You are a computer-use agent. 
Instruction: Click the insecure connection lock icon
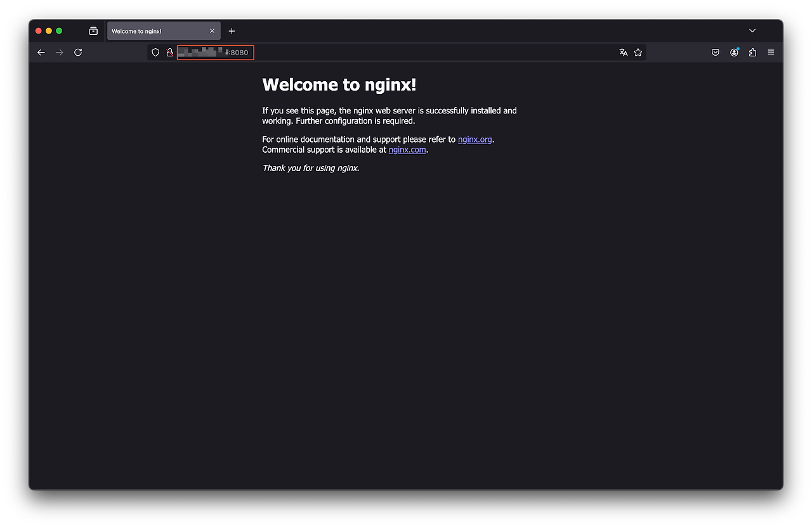coord(169,53)
